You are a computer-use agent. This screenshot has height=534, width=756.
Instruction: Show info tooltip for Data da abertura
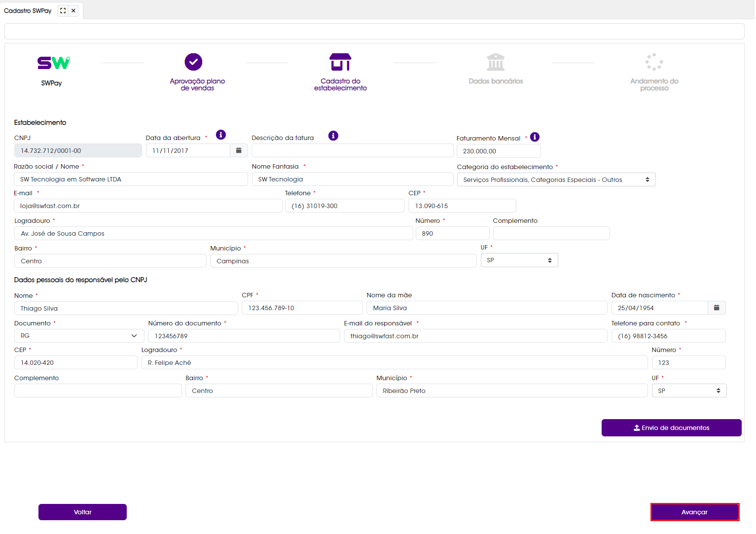pos(221,135)
